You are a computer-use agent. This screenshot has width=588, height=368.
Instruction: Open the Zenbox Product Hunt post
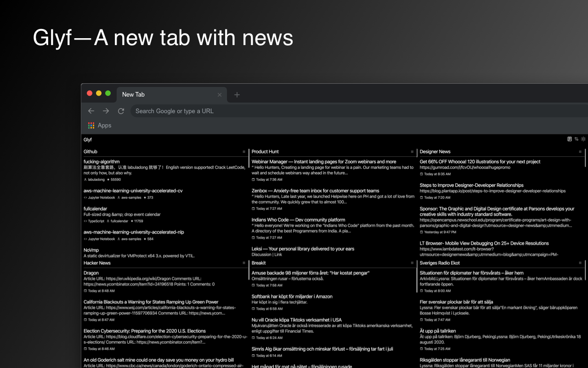[x=316, y=190]
